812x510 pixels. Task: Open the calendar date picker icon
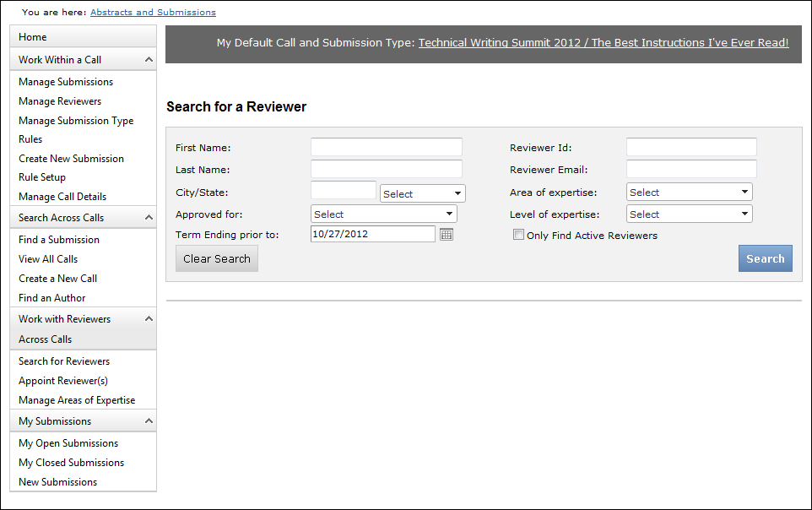[x=446, y=233]
